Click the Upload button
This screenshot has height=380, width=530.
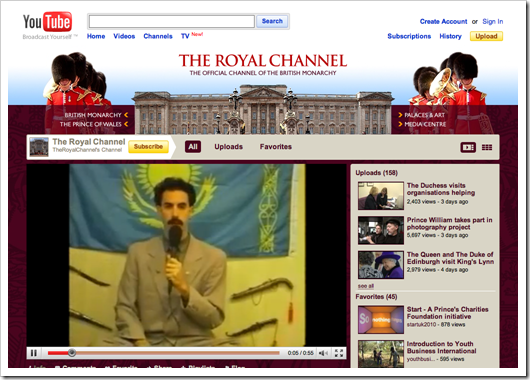click(486, 36)
